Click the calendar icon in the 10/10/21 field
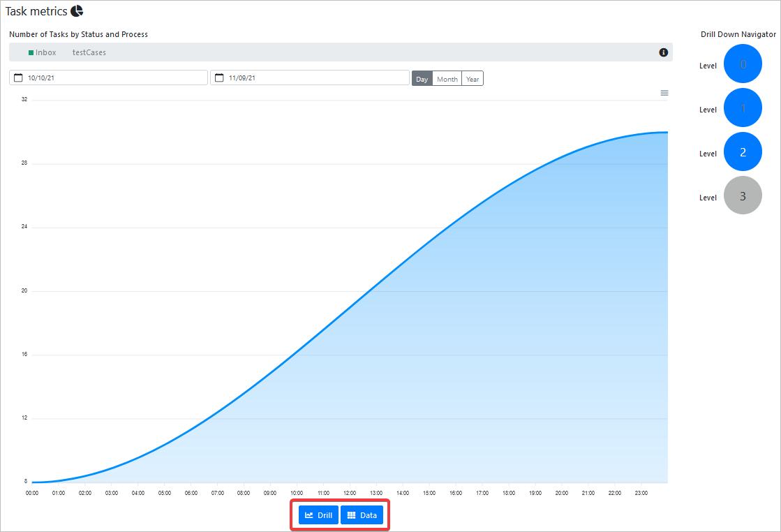 click(19, 78)
